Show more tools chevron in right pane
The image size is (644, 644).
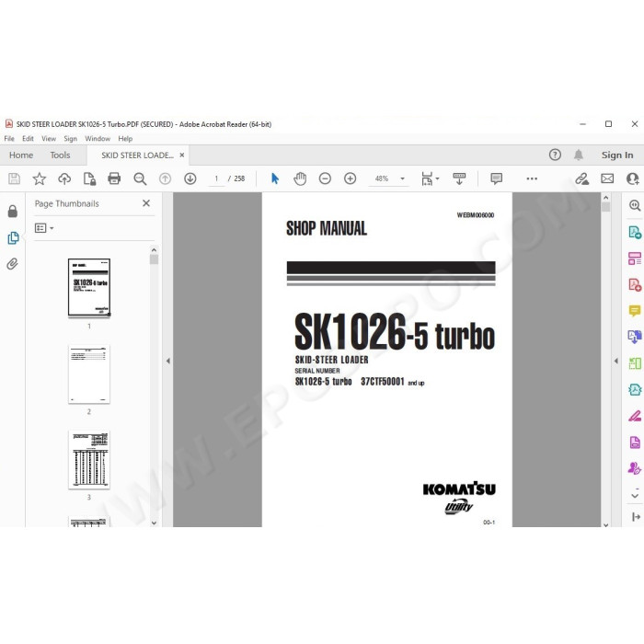635,494
